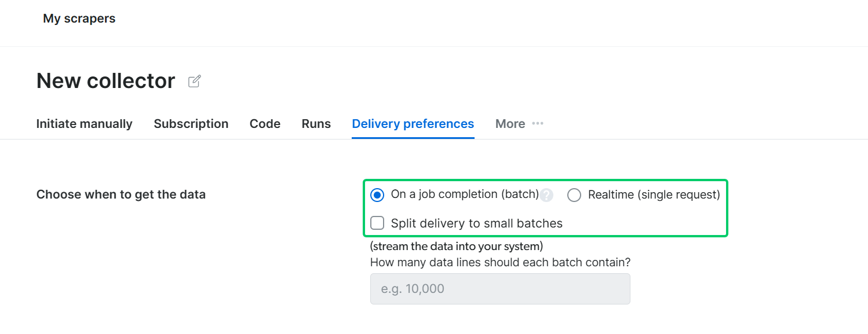View the Runs tab

(x=316, y=124)
